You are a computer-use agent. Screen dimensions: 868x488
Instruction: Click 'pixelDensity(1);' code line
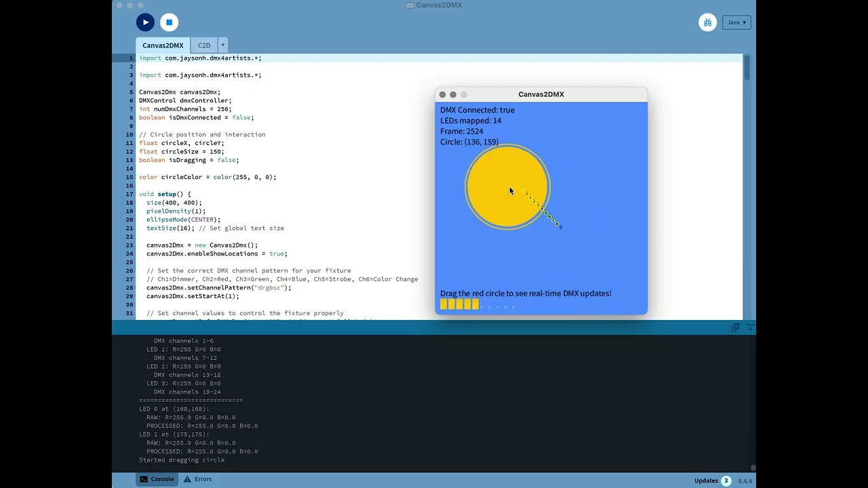coord(176,211)
